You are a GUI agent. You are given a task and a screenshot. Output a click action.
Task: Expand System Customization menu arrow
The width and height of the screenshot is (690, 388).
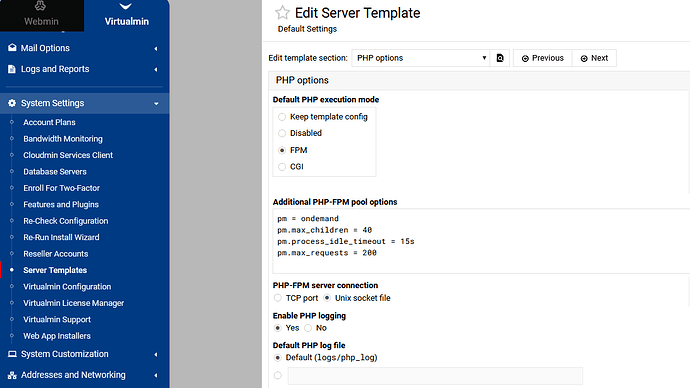[156, 355]
